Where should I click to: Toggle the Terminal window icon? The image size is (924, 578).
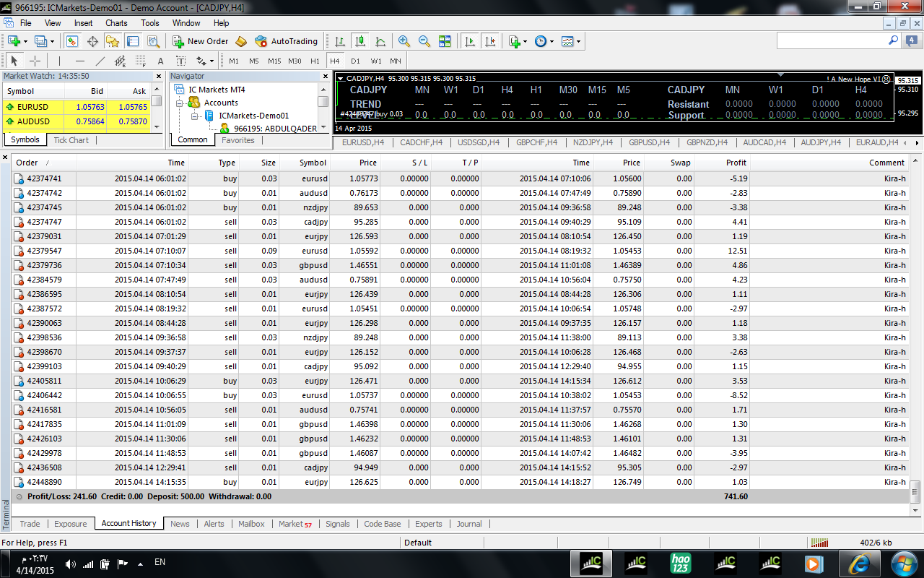point(133,41)
